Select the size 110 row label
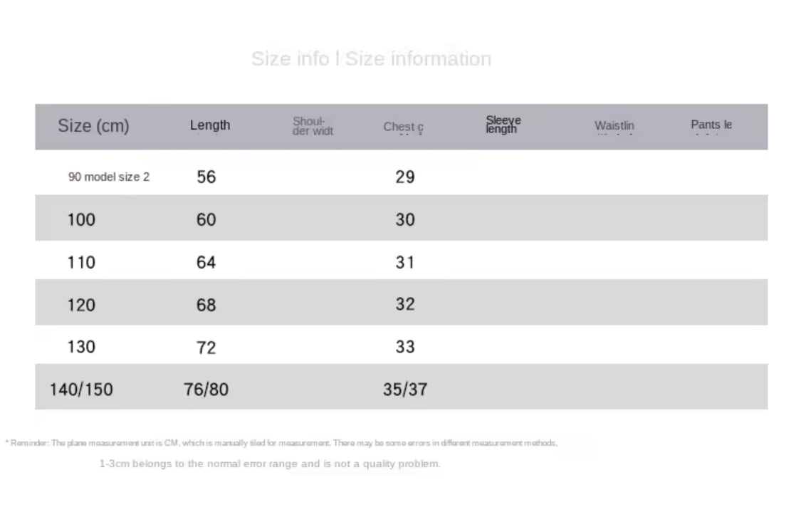The image size is (801, 532). tap(81, 262)
